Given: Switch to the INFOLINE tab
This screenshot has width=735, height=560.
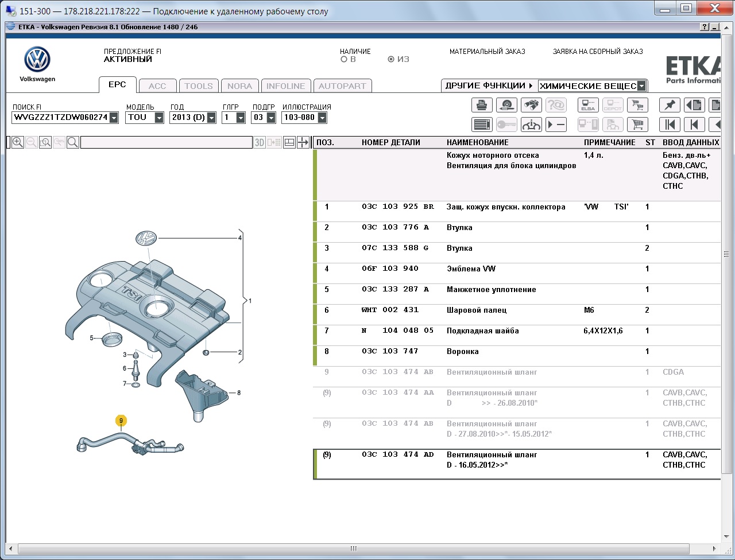Looking at the screenshot, I should pos(286,86).
